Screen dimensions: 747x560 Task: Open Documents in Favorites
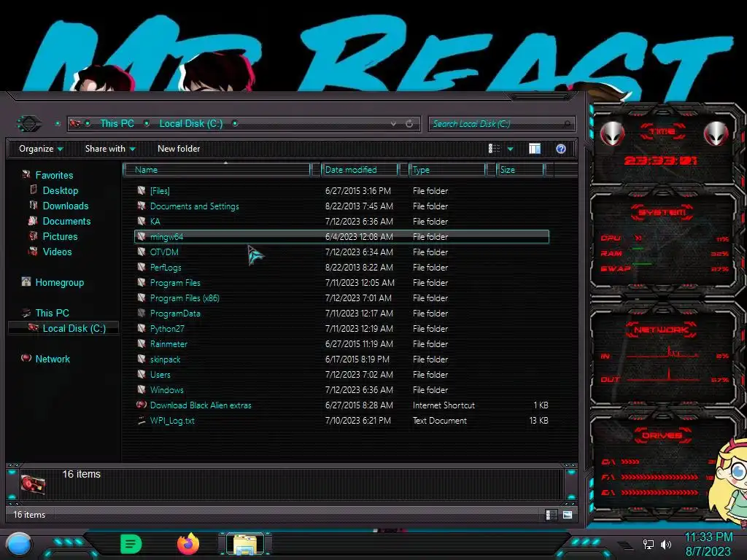coord(66,221)
